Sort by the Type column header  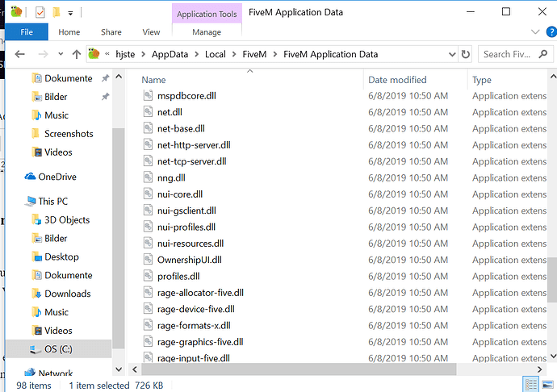pyautogui.click(x=482, y=80)
